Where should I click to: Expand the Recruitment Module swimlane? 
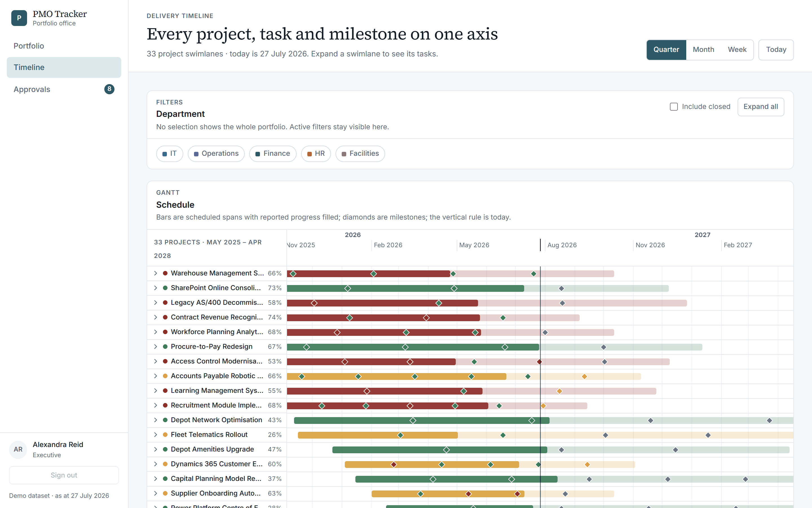156,405
